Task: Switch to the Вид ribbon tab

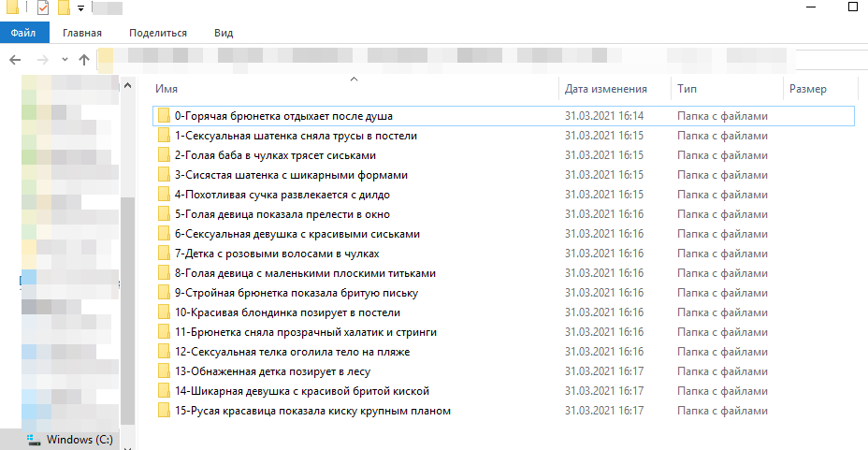Action: click(x=224, y=33)
